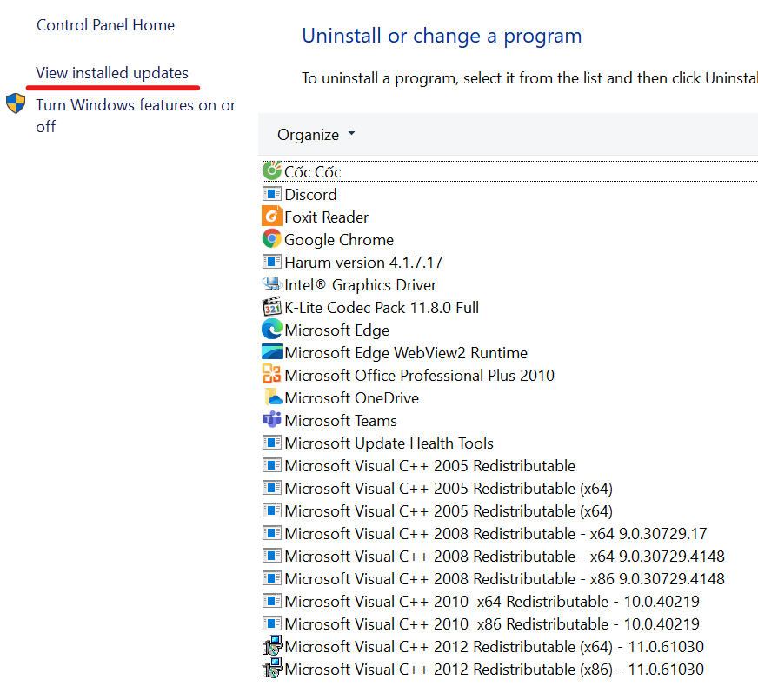Click the Microsoft Update Health Tools icon
The image size is (758, 700).
[272, 443]
